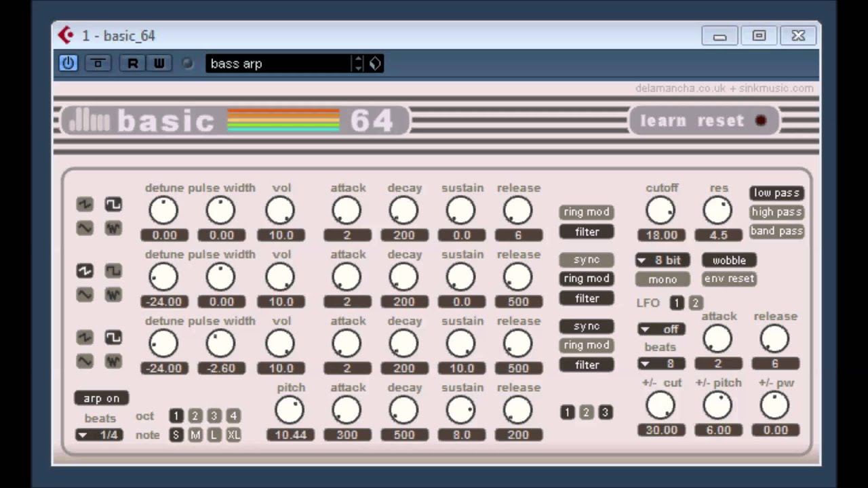
Task: Select the band pass filter type
Action: click(776, 231)
